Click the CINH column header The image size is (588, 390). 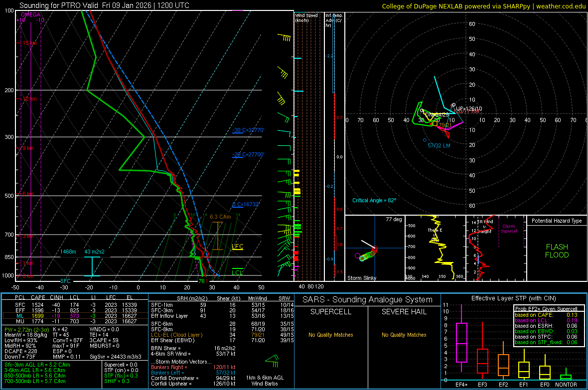[57, 297]
